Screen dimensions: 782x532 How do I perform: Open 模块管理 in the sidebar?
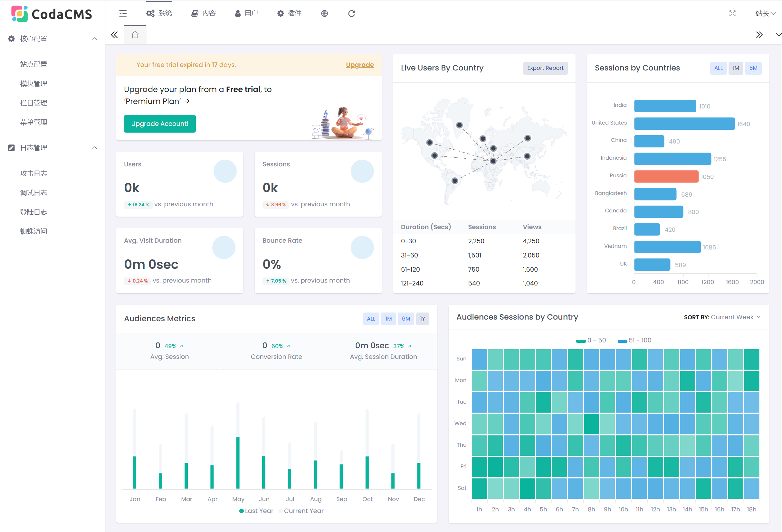pyautogui.click(x=33, y=84)
